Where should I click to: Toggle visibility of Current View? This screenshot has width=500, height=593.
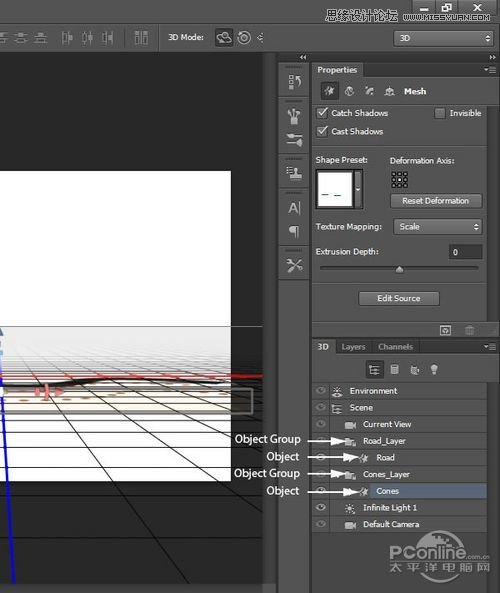click(x=321, y=424)
